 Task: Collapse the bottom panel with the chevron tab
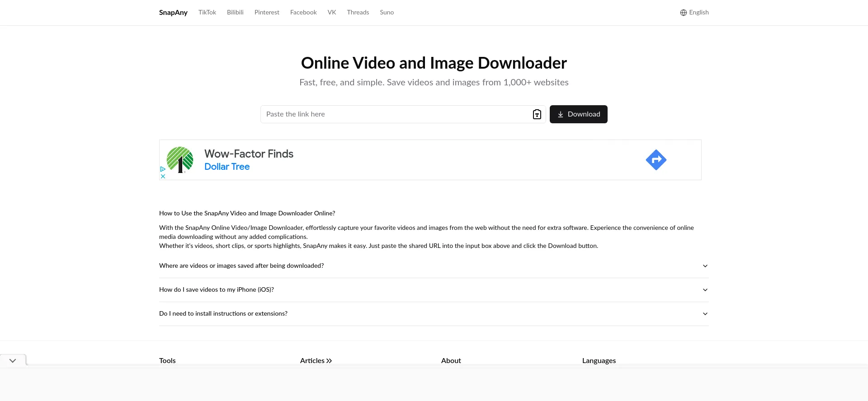click(13, 360)
